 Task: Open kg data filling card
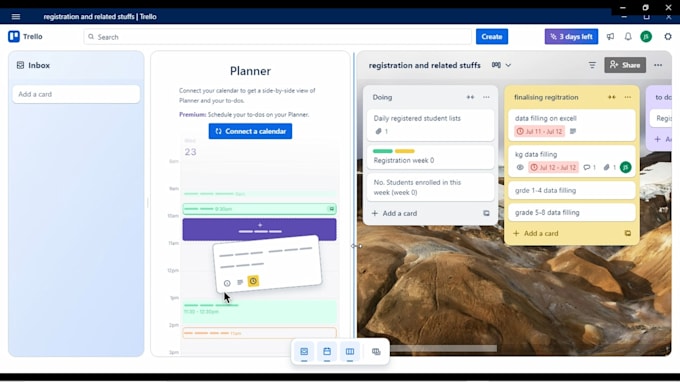click(572, 161)
